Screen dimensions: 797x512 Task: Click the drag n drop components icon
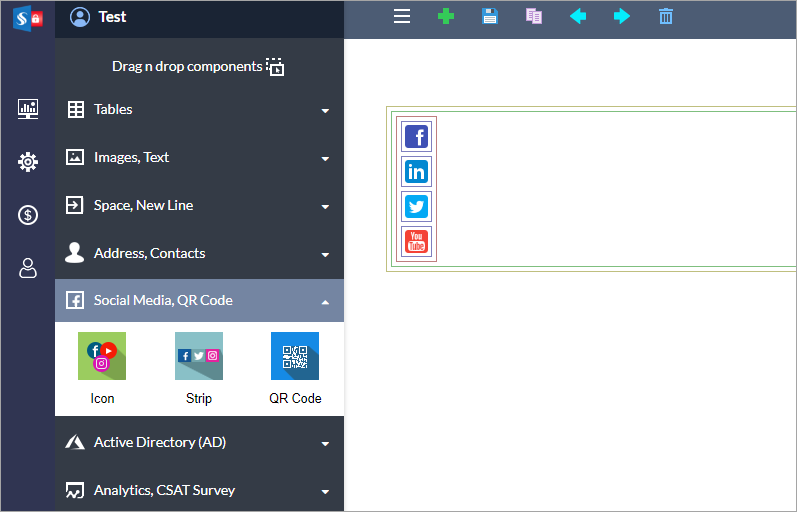[275, 67]
